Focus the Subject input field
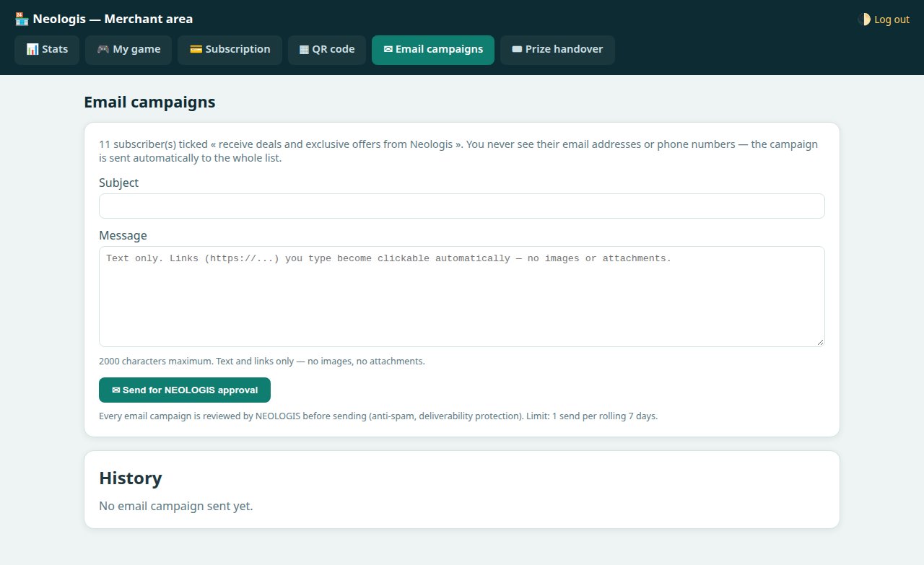 point(462,206)
